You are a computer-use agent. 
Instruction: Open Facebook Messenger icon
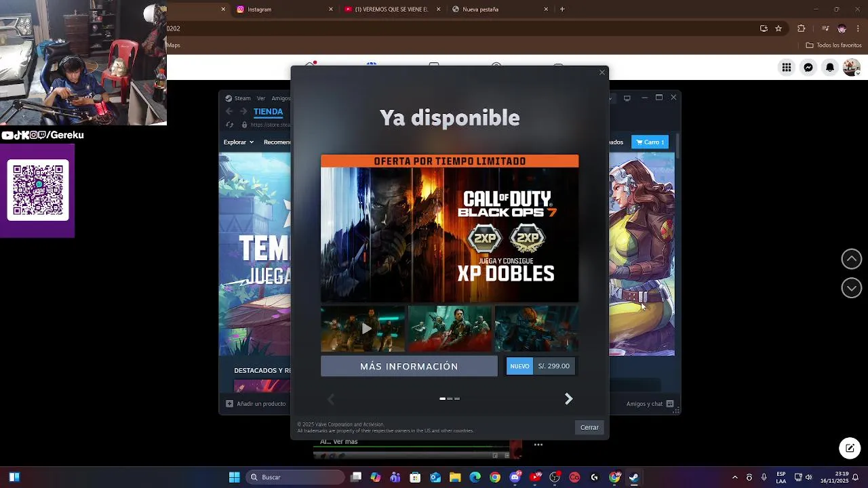pyautogui.click(x=808, y=67)
